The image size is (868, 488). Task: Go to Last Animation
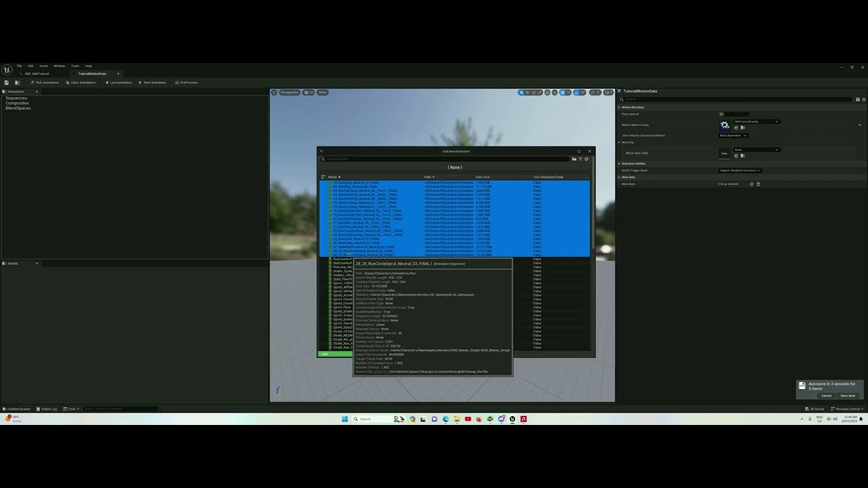coord(119,83)
